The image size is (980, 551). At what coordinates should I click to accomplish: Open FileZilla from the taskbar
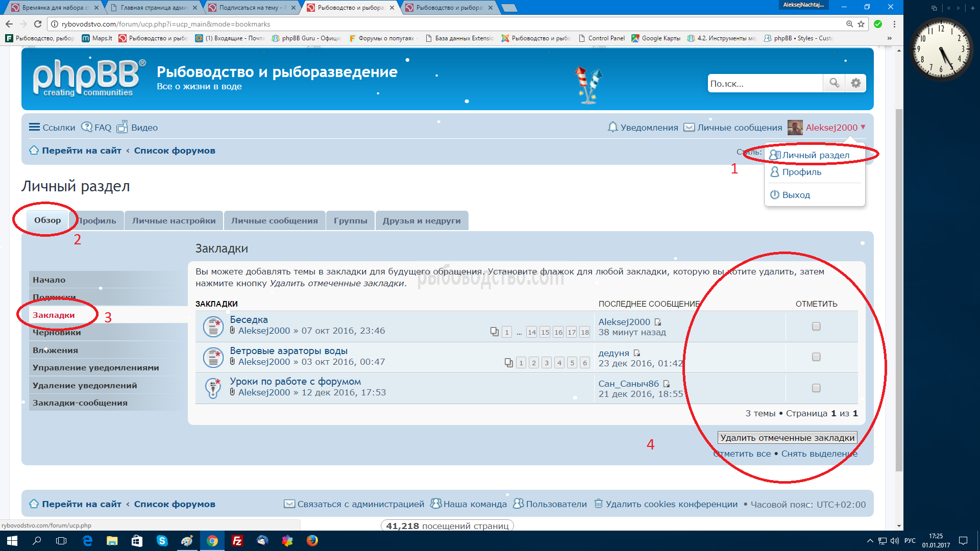[237, 541]
